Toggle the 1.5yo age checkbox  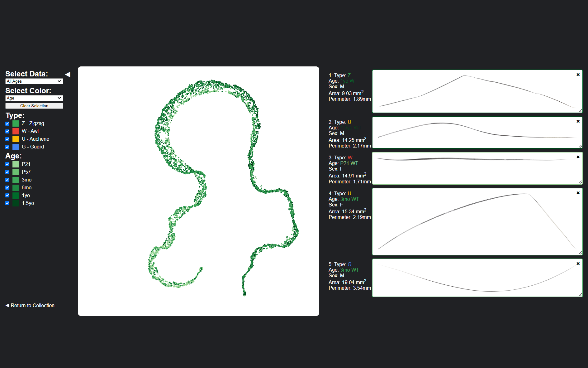[7, 203]
